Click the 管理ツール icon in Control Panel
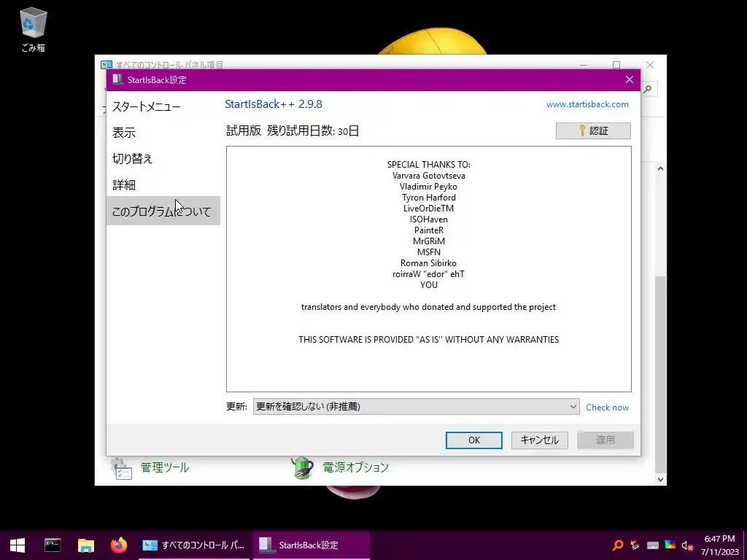747x560 pixels. pyautogui.click(x=121, y=468)
